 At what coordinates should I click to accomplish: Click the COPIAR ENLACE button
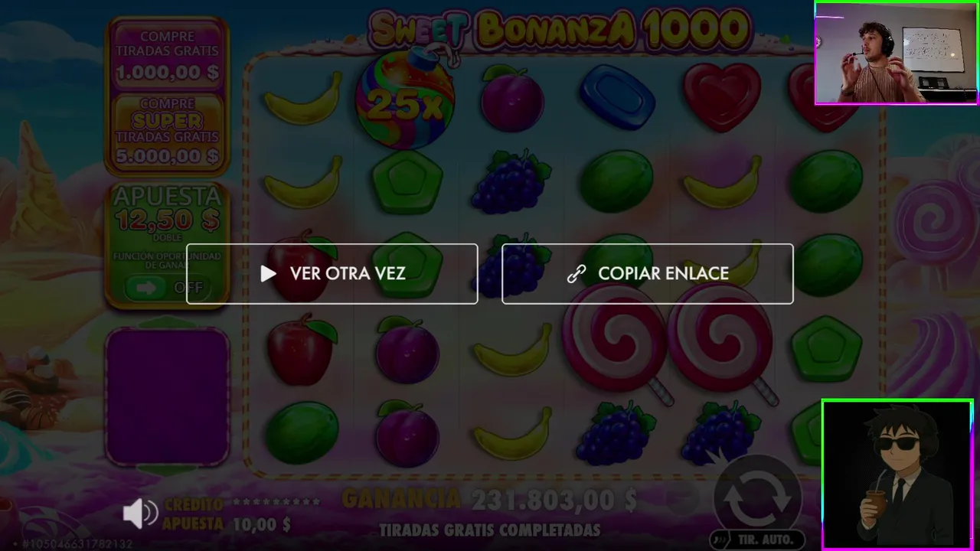point(648,274)
